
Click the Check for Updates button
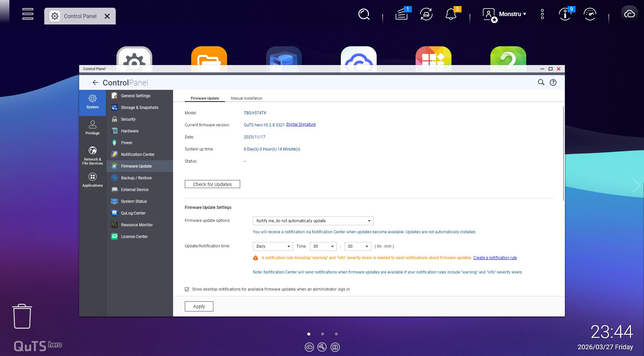pyautogui.click(x=212, y=184)
